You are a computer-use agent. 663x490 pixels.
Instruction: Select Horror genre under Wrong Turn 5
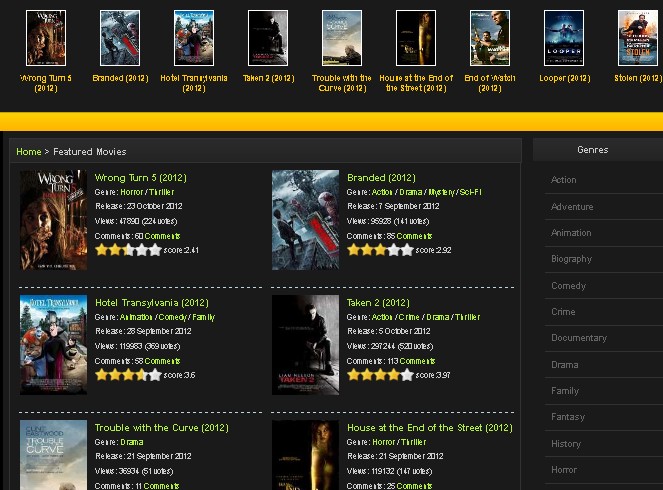(x=132, y=192)
